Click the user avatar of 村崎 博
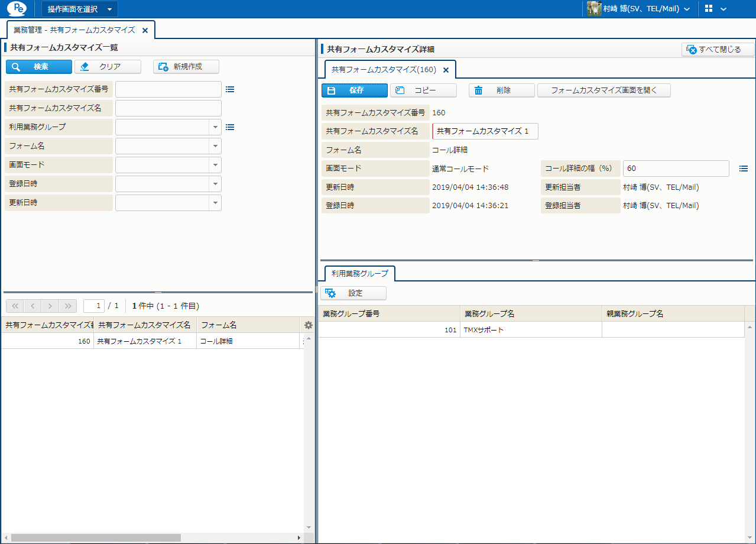Image resolution: width=756 pixels, height=544 pixels. coord(593,9)
